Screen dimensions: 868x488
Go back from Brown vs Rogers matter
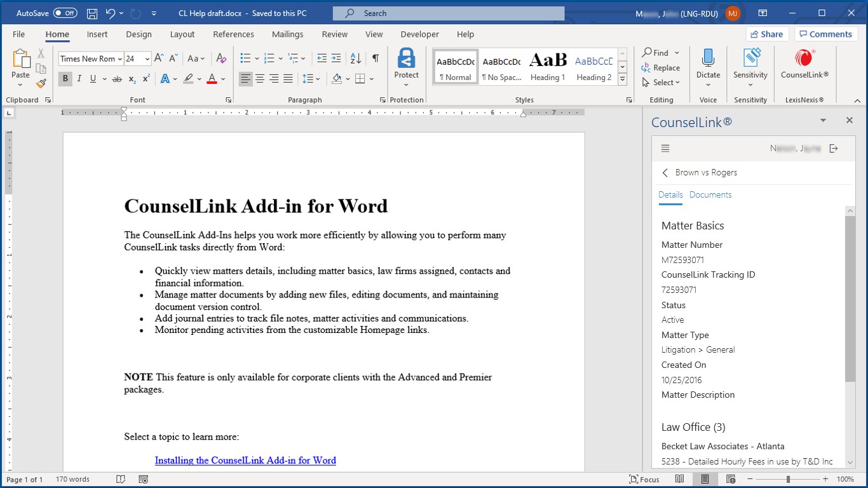click(x=665, y=172)
